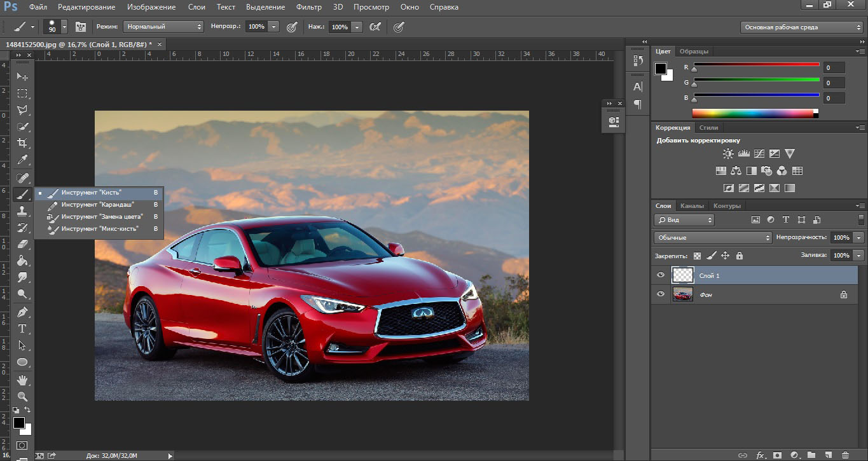
Task: Select the Clone Stamp tool
Action: point(22,211)
